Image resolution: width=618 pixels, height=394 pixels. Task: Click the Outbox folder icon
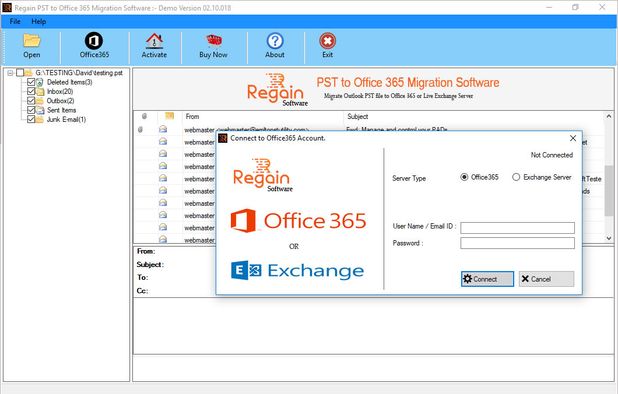[40, 101]
